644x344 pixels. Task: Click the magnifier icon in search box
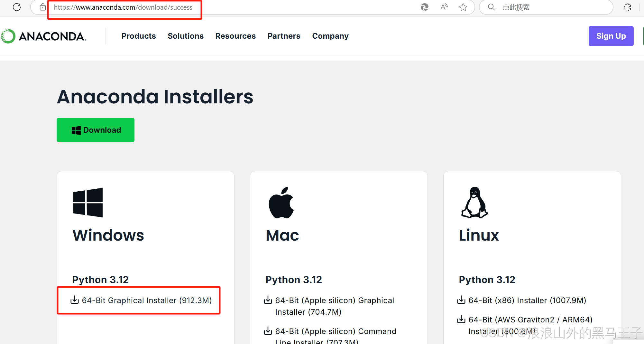(x=491, y=7)
